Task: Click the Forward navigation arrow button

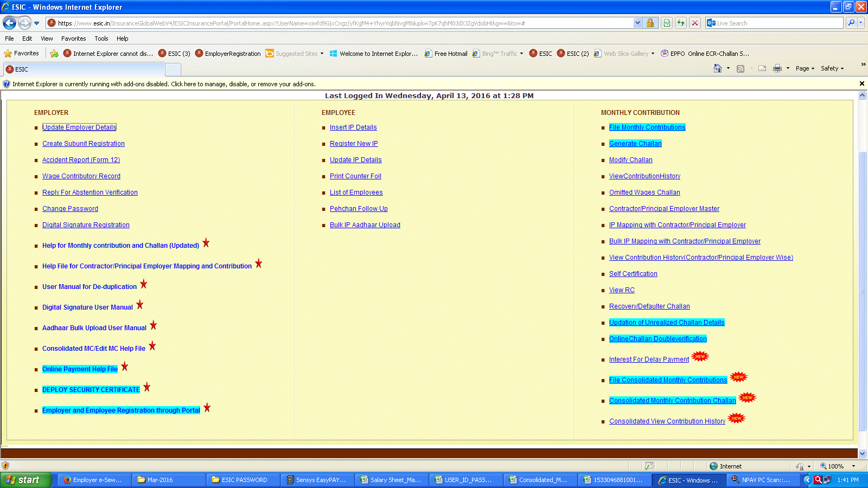Action: pyautogui.click(x=24, y=23)
